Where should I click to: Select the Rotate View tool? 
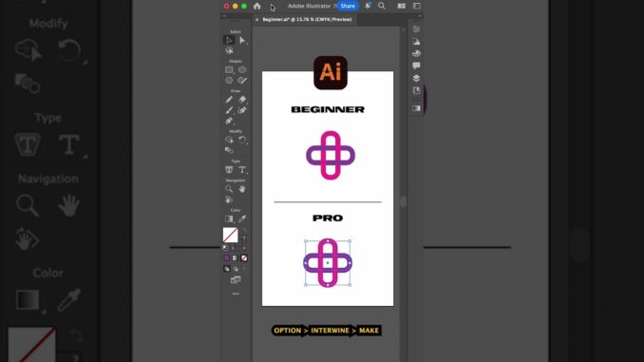coord(229,200)
